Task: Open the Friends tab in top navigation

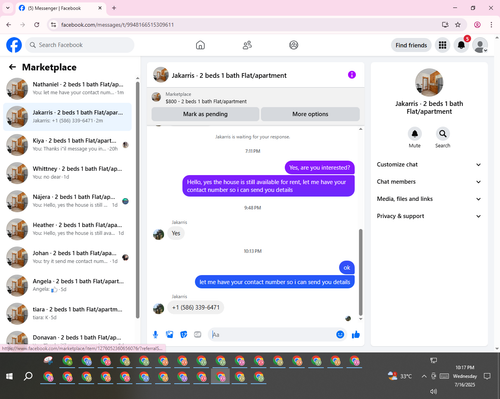Action: [247, 45]
